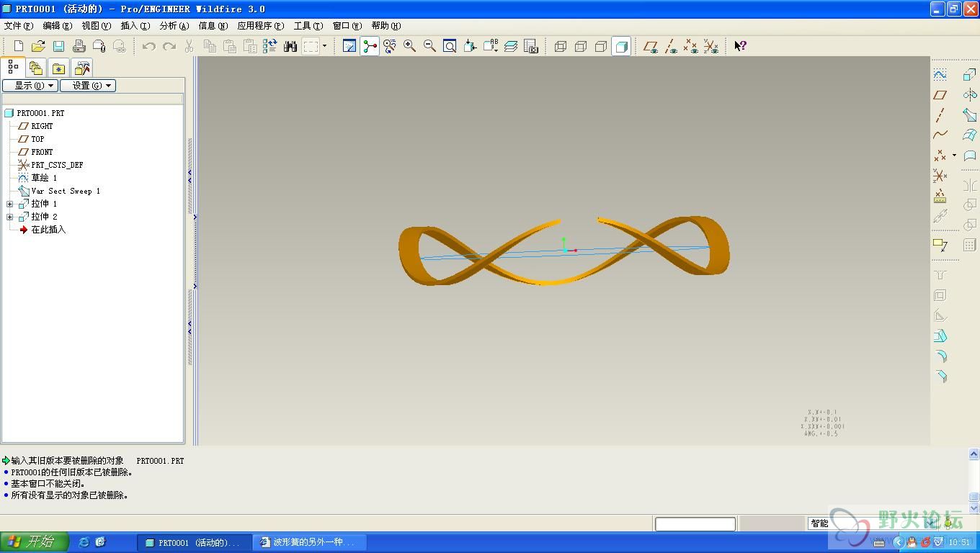The height and width of the screenshot is (553, 980).
Task: Select the Round tool in right toolbar
Action: coord(940,356)
